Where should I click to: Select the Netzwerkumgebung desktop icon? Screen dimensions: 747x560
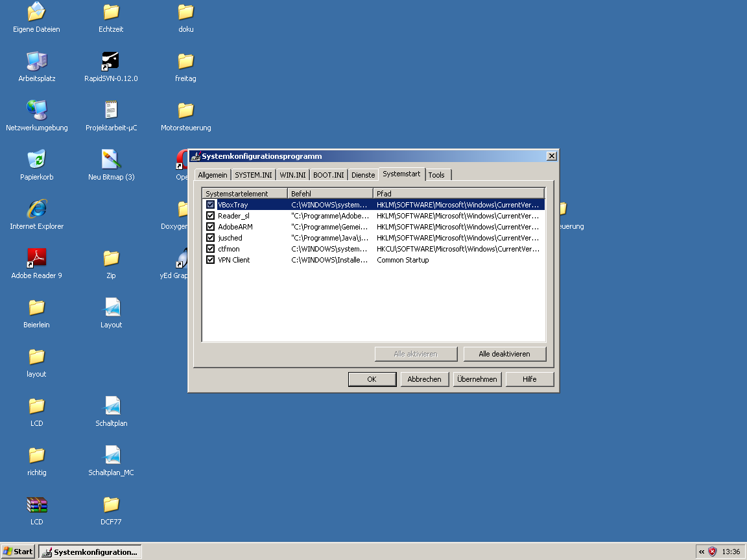tap(36, 110)
